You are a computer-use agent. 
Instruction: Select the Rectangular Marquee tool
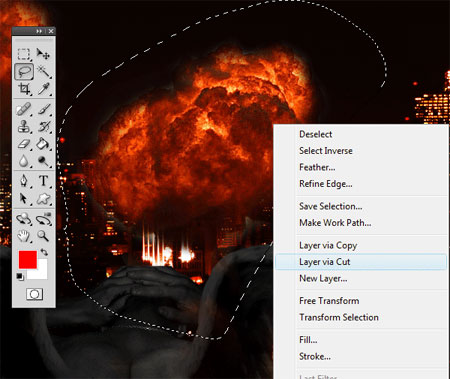pos(24,54)
